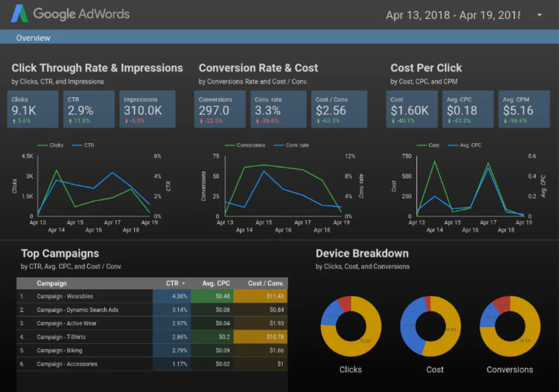Select Campaign - T-Shirts row name
This screenshot has width=559, height=392.
click(61, 337)
